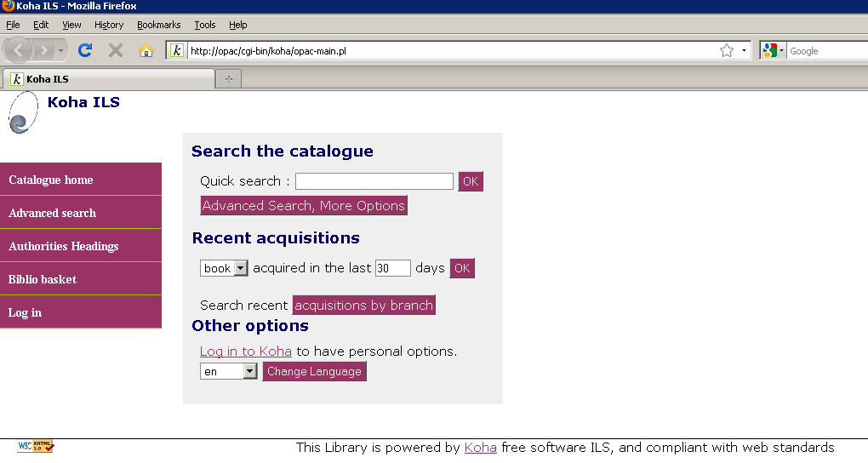Go to the browser Home page icon

coord(146,50)
